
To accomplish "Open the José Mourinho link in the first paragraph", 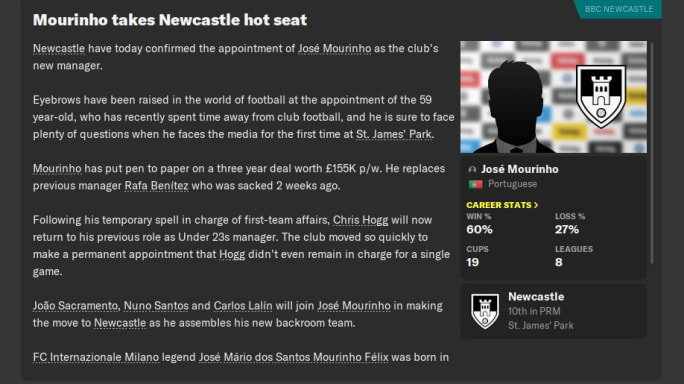I will pyautogui.click(x=335, y=48).
